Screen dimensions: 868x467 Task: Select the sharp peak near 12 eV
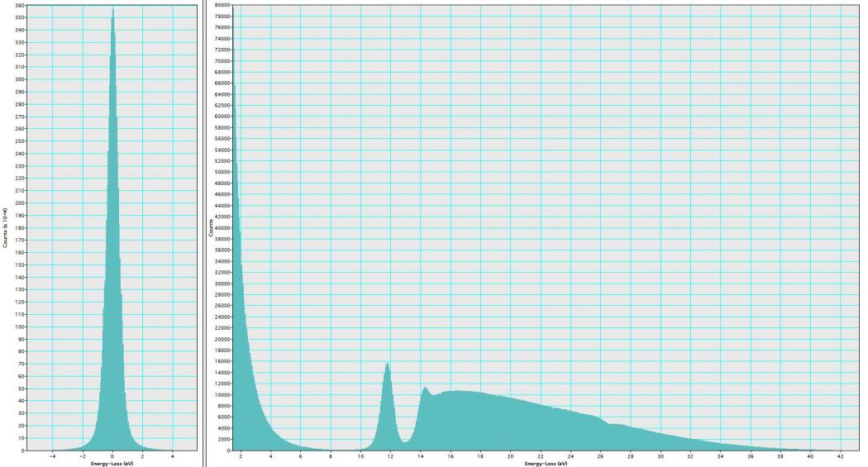pos(387,364)
